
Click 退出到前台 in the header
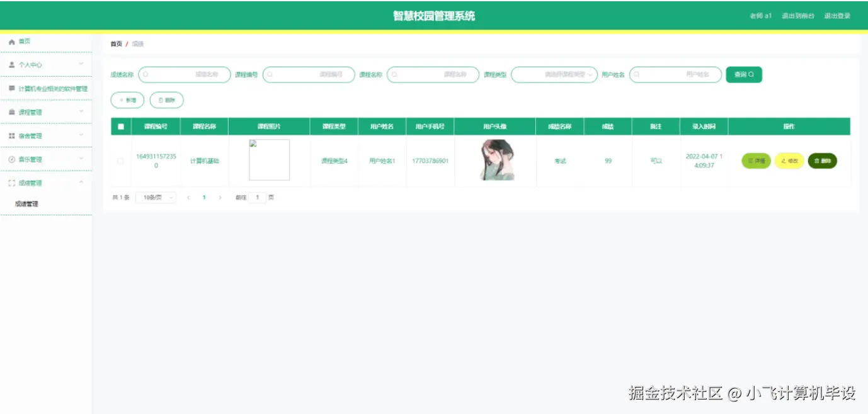[797, 16]
